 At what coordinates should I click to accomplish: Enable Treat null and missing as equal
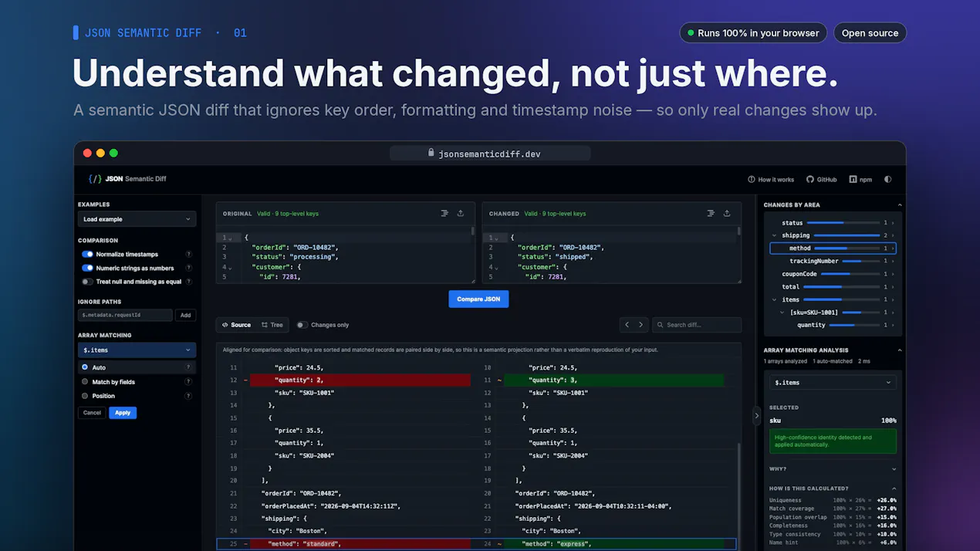[87, 282]
